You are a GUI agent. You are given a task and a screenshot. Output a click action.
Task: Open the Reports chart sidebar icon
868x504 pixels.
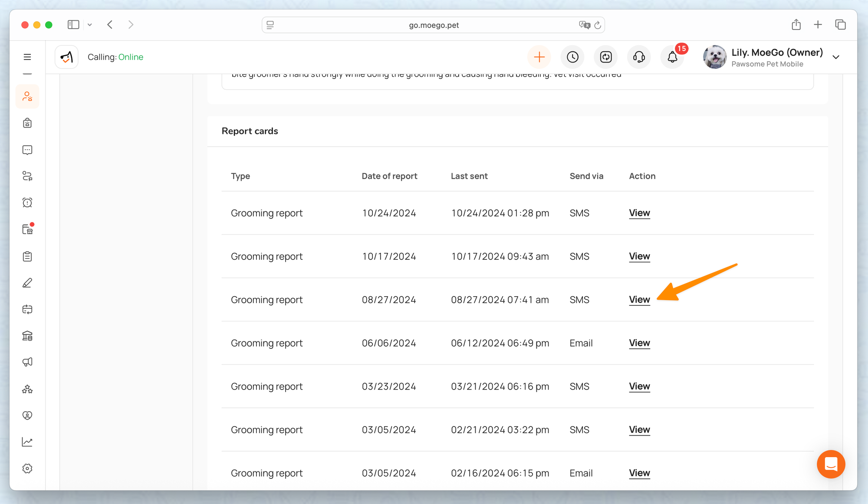tap(27, 442)
